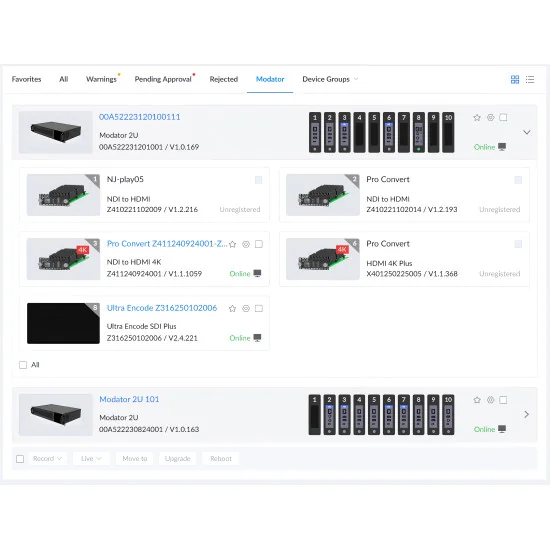Check the All modules checkbox
Viewport: 550px width, 550px height.
(x=23, y=365)
